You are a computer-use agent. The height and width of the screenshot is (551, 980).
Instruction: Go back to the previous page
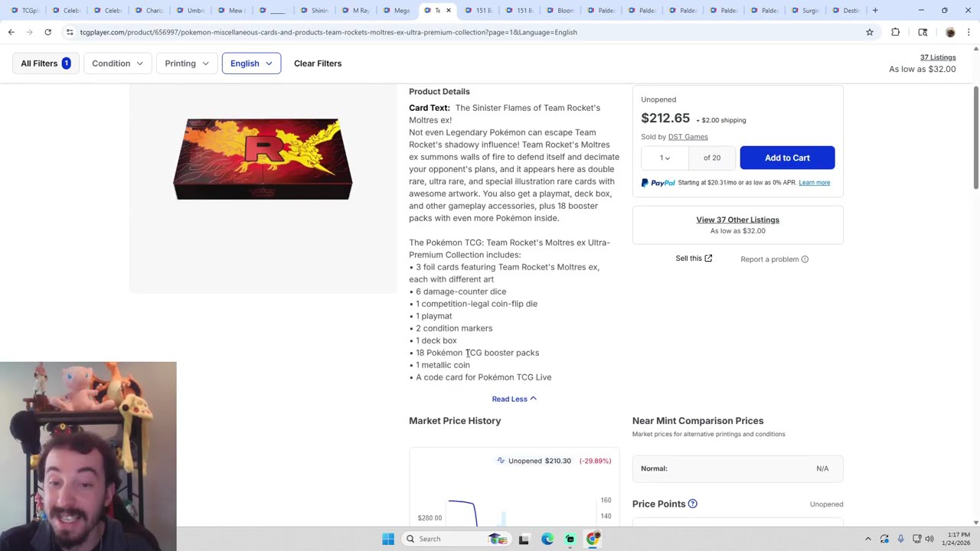tap(11, 32)
